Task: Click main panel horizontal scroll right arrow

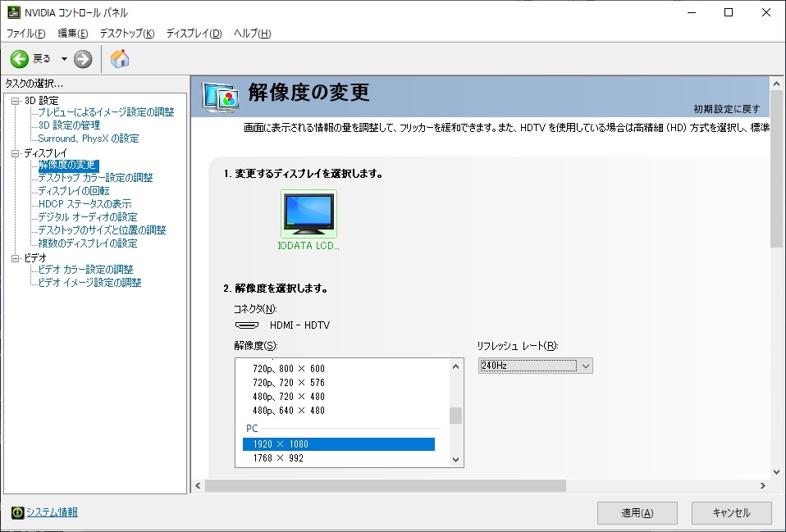Action: coord(763,485)
